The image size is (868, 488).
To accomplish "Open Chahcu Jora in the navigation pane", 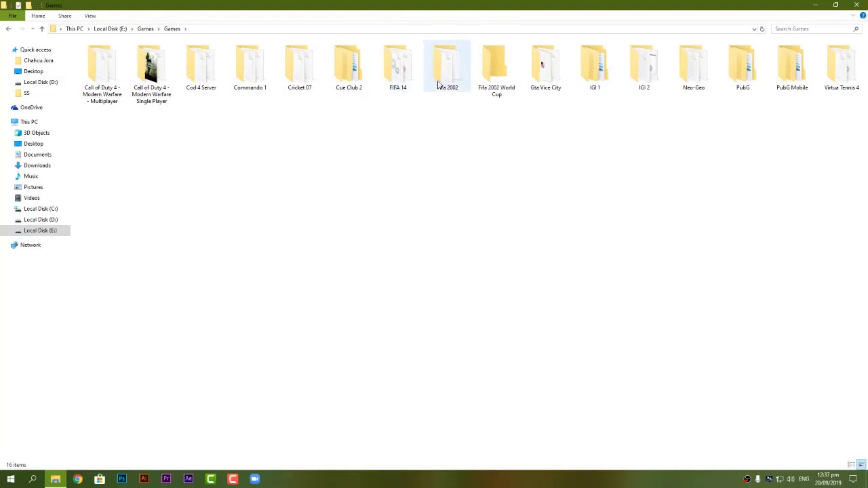I will click(38, 60).
